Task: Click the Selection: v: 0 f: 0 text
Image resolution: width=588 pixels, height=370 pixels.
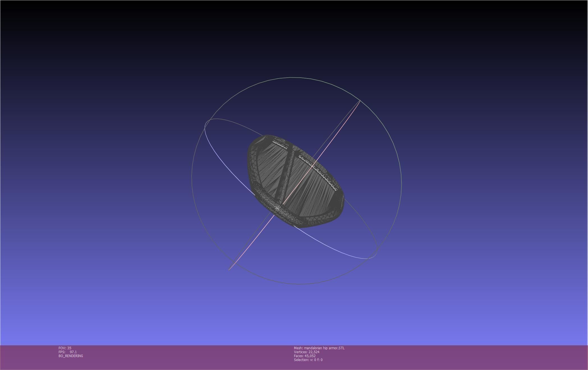Action: click(x=308, y=360)
